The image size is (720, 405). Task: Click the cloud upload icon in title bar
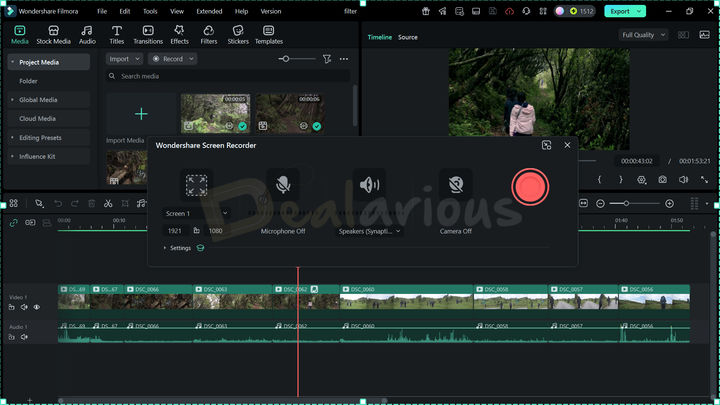click(x=509, y=11)
